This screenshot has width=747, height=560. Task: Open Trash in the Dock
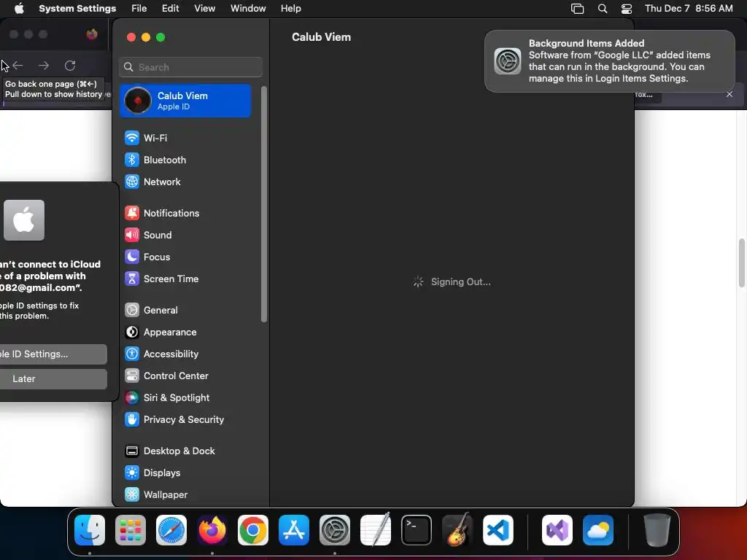[x=657, y=530]
